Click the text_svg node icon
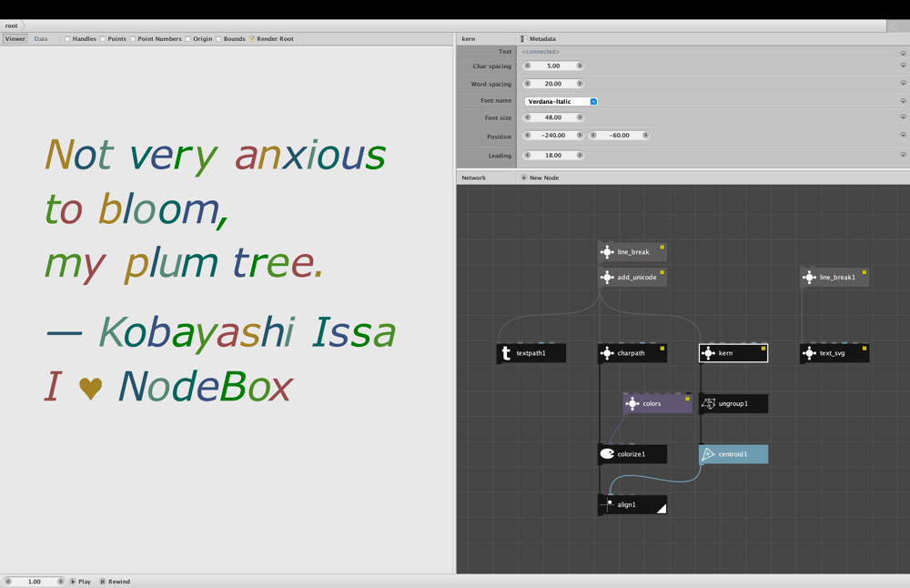910x588 pixels. (x=809, y=353)
